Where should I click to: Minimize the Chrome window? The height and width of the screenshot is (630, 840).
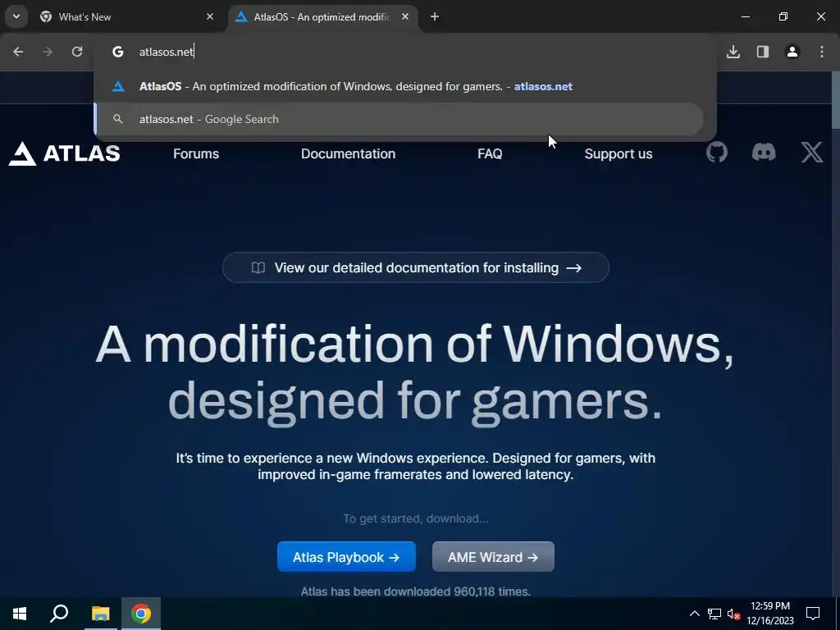(x=745, y=16)
